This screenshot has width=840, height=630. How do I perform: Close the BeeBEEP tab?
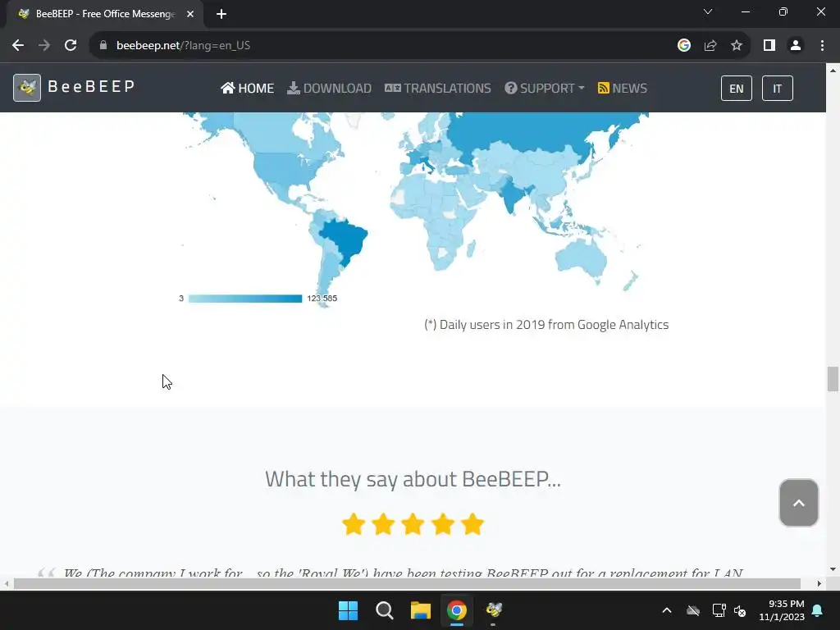point(190,14)
